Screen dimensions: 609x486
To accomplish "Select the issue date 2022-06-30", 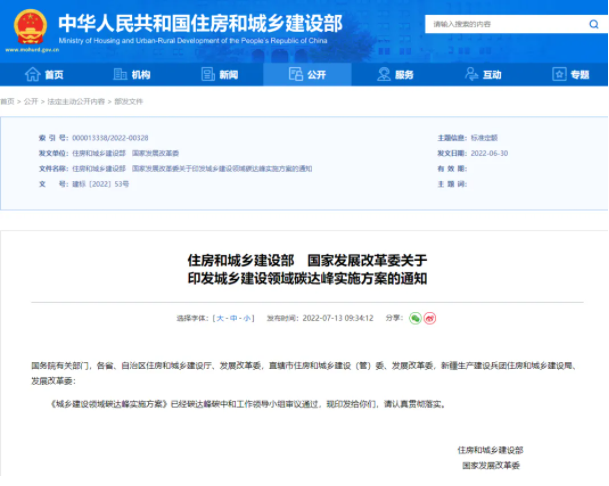I will coord(489,153).
